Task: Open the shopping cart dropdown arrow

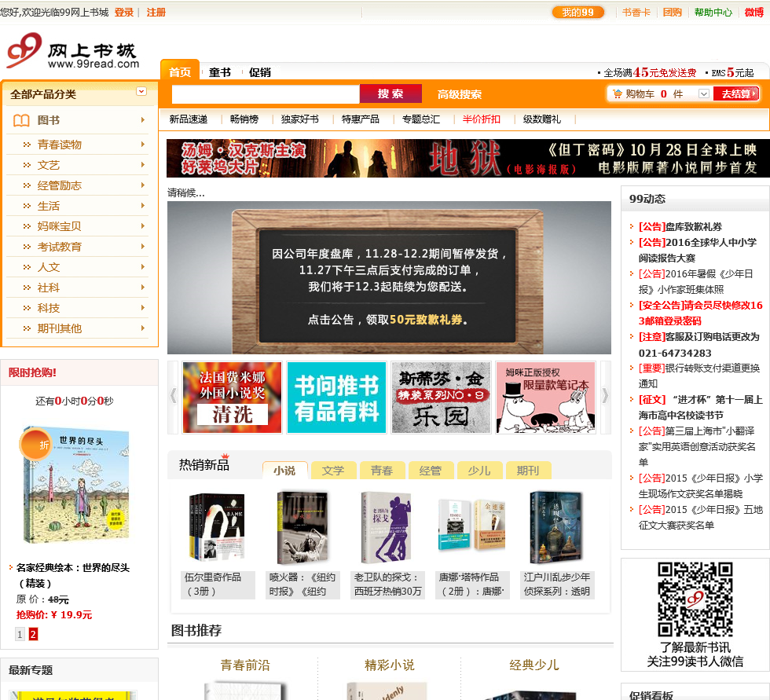Action: coord(704,93)
